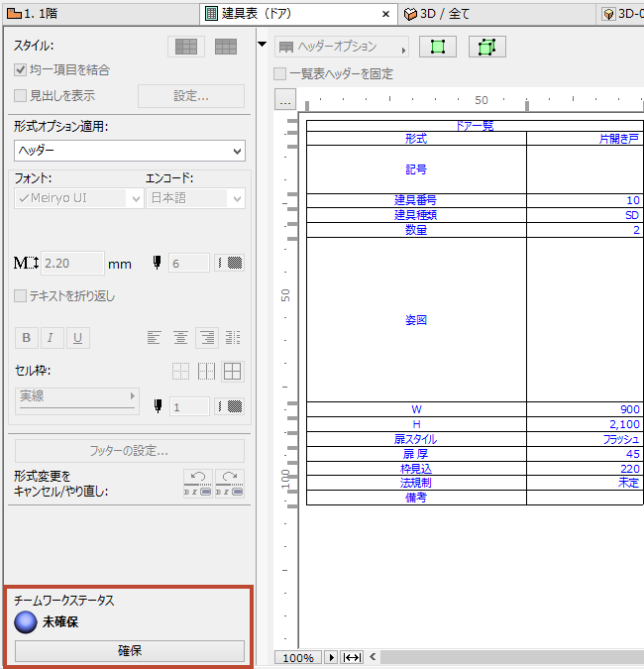Click the 建具番号 header cell
Viewport: 644px width, 669px height.
pyautogui.click(x=416, y=200)
